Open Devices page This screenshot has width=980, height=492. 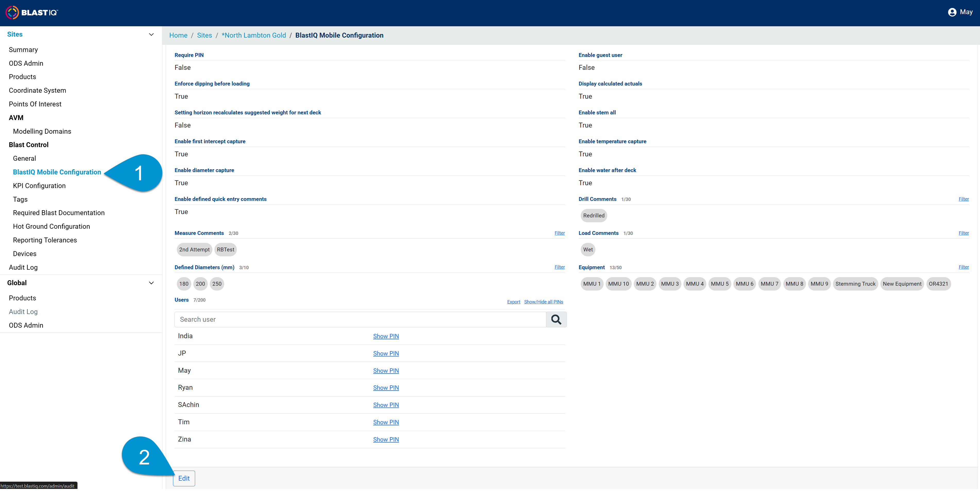click(25, 254)
